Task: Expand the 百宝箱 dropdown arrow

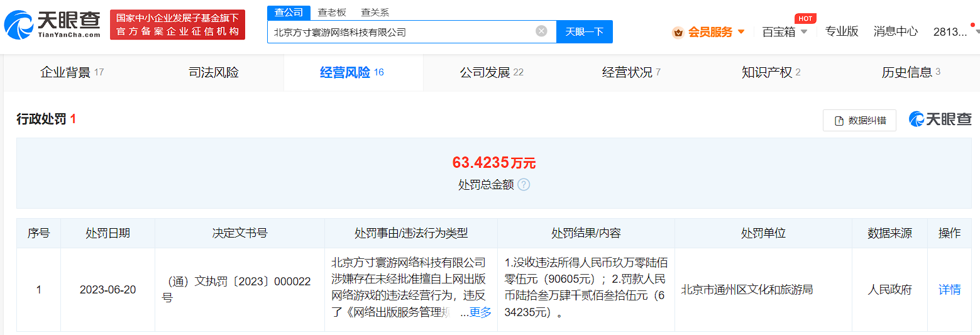Action: click(x=803, y=32)
